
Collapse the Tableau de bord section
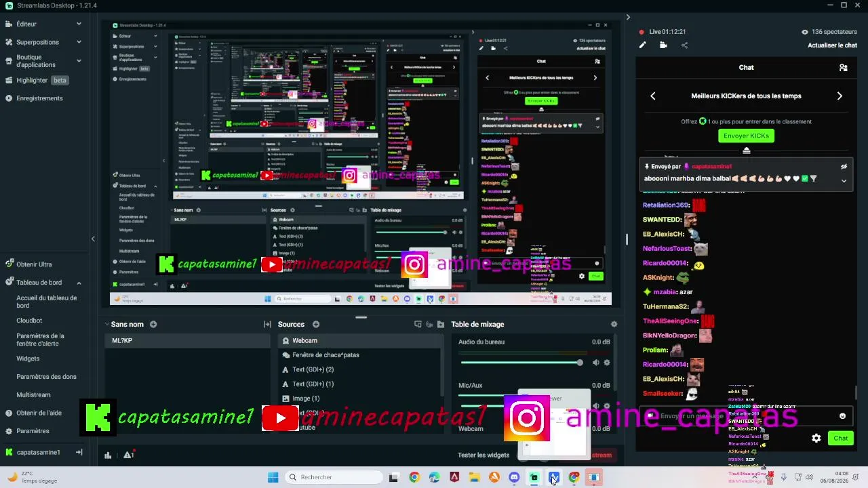coord(79,283)
